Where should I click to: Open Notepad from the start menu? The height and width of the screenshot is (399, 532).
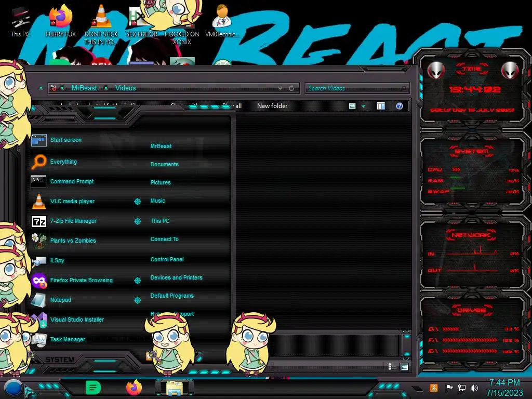pos(51,300)
